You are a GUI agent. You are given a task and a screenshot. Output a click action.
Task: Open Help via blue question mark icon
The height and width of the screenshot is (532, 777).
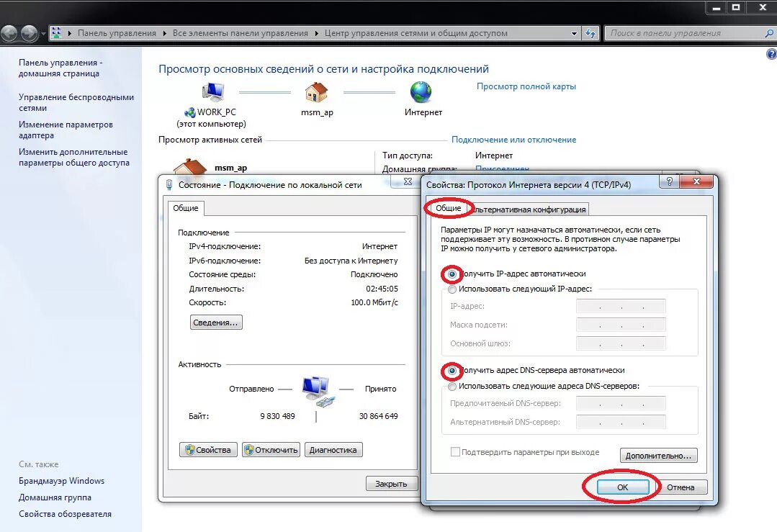[771, 54]
